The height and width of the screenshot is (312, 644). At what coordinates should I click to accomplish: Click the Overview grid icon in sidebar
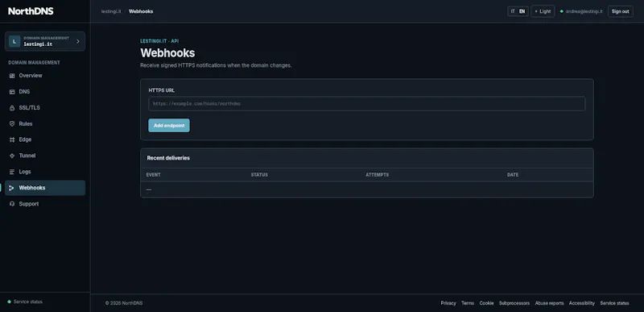coord(12,76)
